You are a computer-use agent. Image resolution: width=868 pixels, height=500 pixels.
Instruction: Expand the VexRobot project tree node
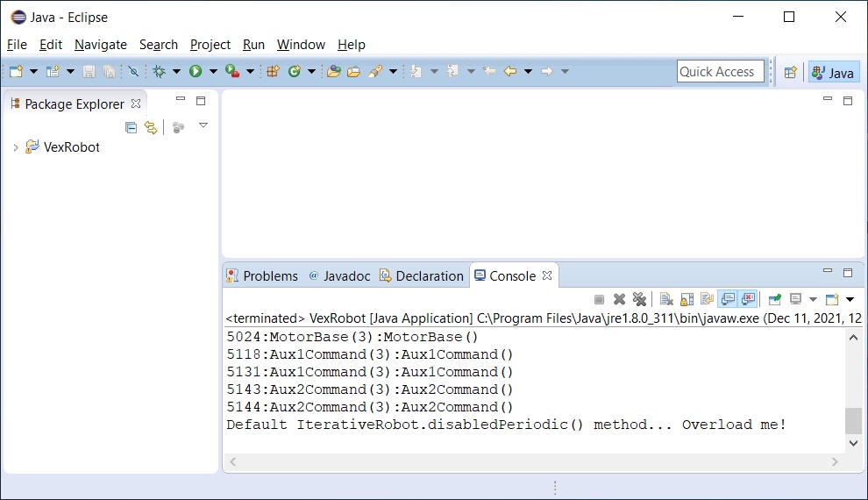tap(16, 147)
